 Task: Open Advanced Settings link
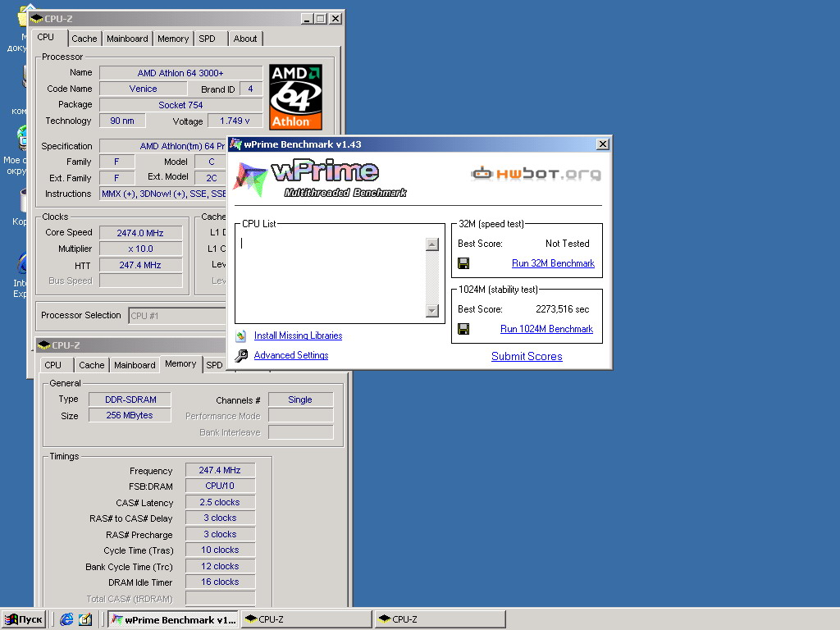[291, 355]
